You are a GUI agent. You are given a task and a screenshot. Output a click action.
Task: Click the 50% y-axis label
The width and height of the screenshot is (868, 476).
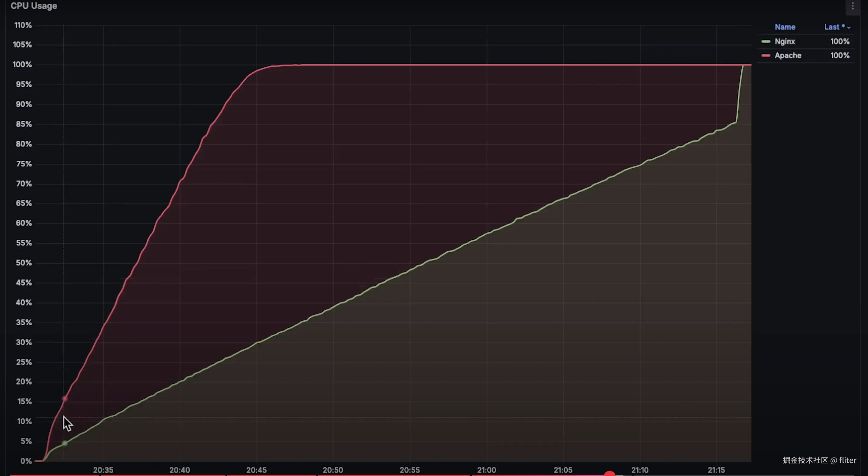[24, 263]
